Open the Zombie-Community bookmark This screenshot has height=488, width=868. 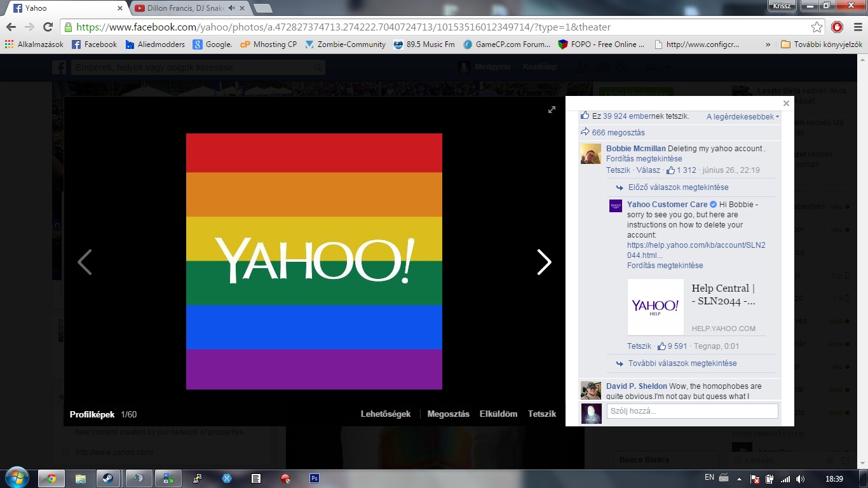click(345, 44)
